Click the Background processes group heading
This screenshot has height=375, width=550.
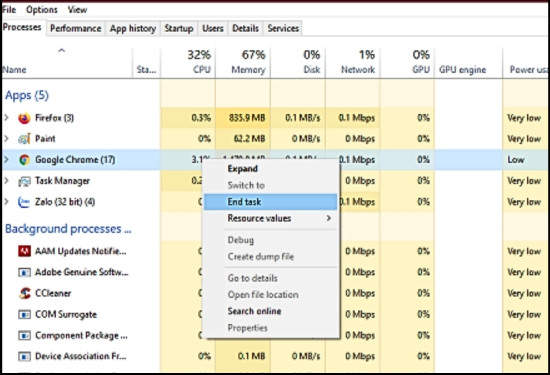pos(68,229)
